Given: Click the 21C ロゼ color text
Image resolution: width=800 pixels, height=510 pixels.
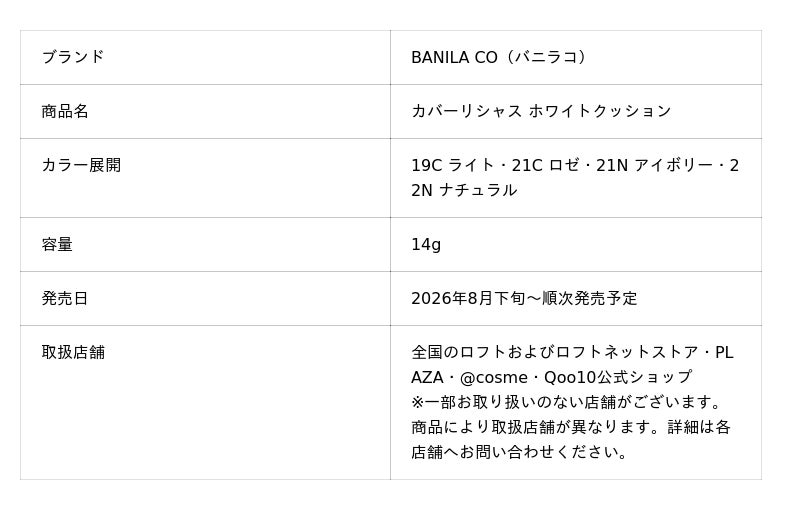Looking at the screenshot, I should point(545,165).
